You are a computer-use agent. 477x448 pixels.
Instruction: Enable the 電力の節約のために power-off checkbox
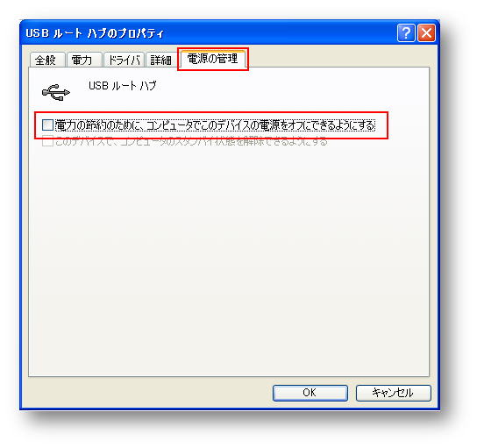pyautogui.click(x=47, y=125)
